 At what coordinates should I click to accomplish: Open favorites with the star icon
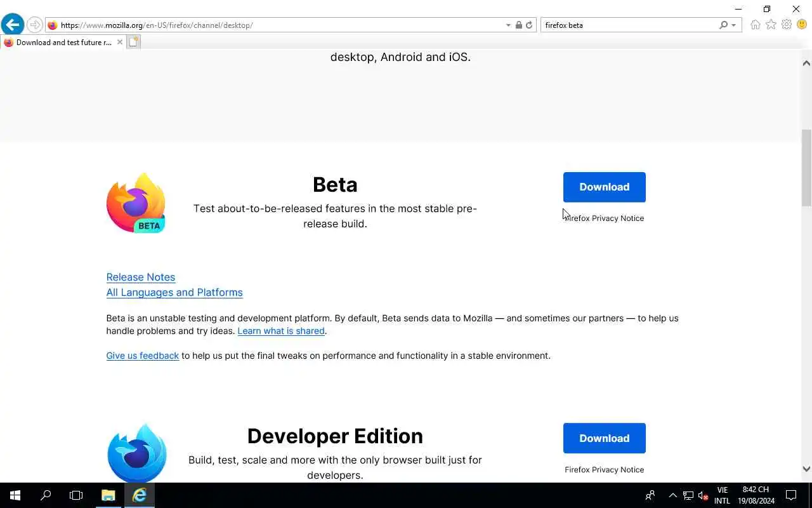771,25
